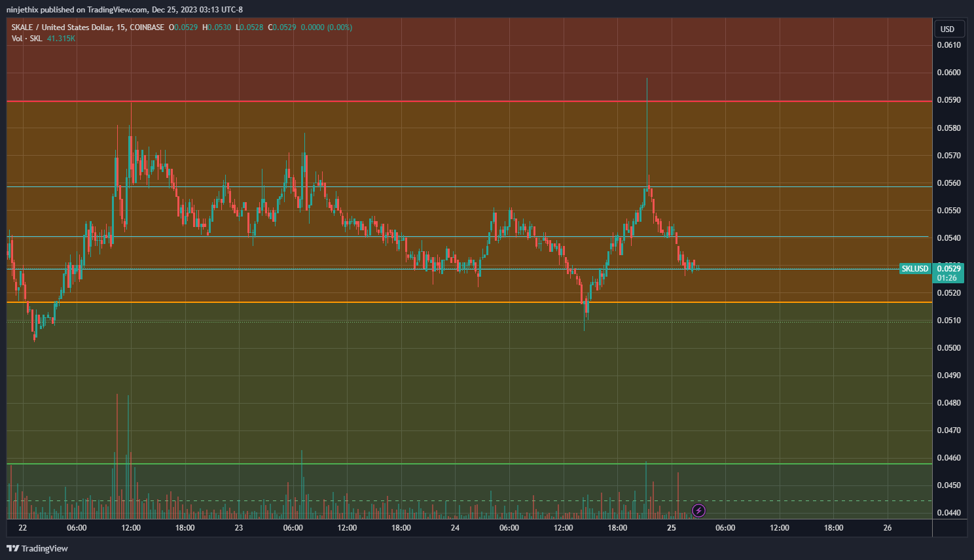Click the day 24 label on time axis
Screen dimensions: 974x560
(x=455, y=528)
